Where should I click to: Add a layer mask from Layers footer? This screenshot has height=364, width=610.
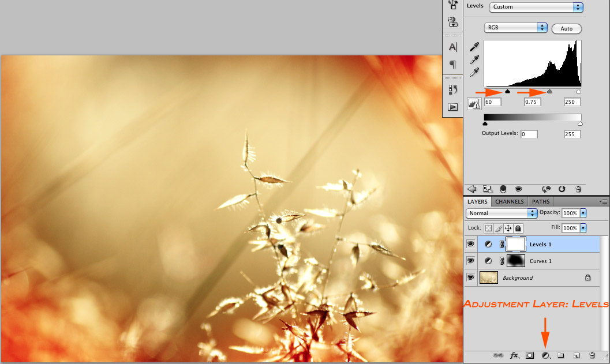coord(530,356)
